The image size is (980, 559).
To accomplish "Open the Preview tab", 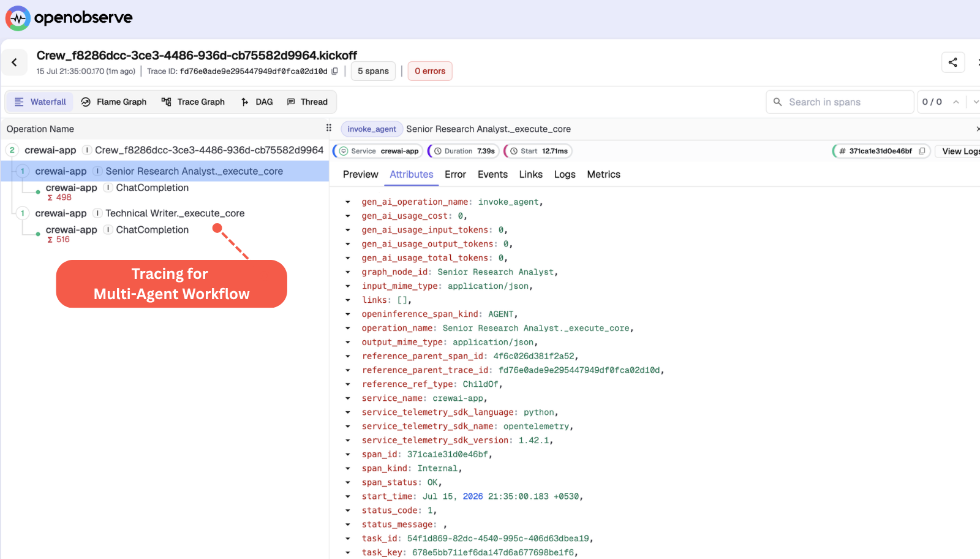I will point(360,175).
